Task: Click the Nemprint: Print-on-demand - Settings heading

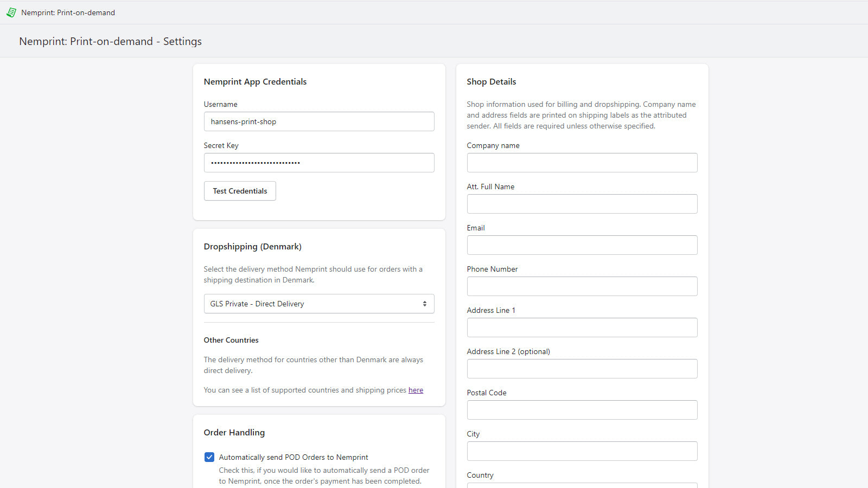Action: coord(110,41)
